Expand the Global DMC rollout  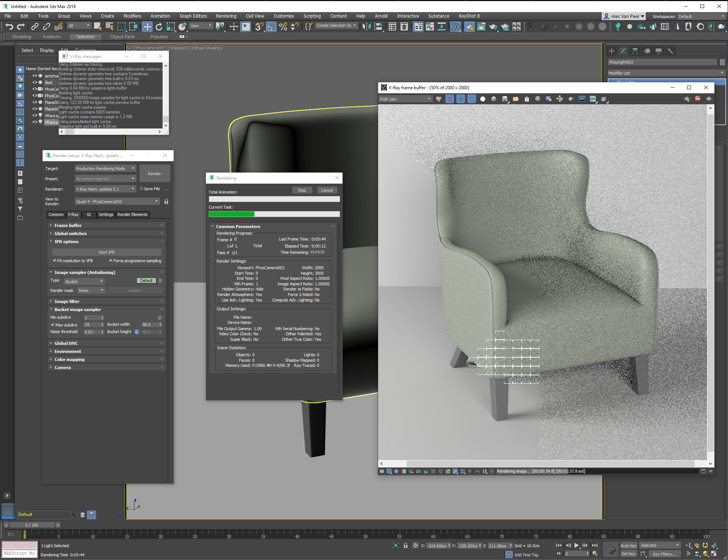[x=66, y=343]
